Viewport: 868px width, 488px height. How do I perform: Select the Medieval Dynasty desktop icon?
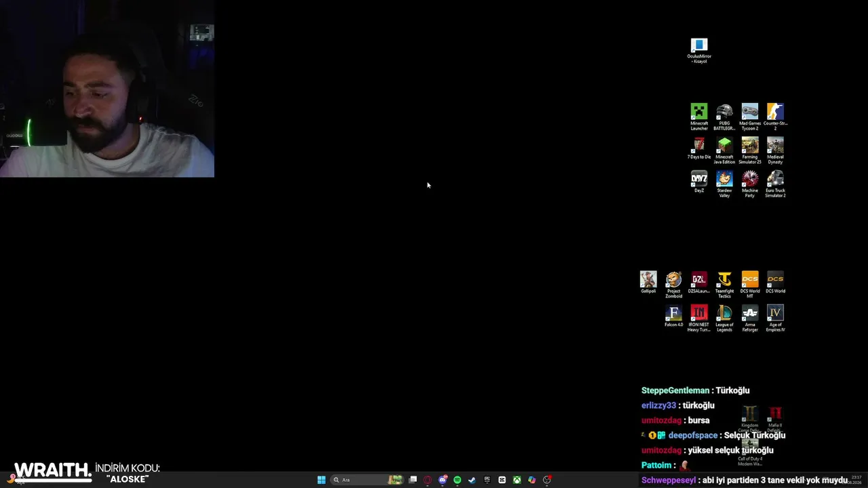[x=775, y=150]
